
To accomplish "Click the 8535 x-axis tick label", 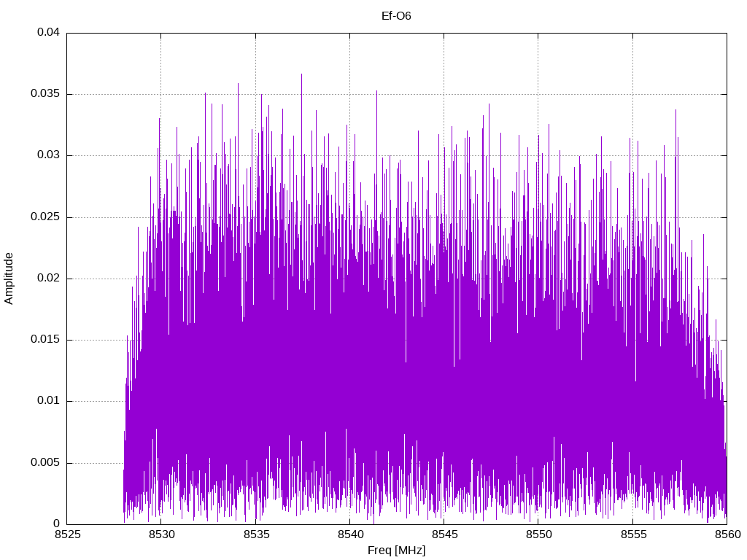I will tap(256, 534).
